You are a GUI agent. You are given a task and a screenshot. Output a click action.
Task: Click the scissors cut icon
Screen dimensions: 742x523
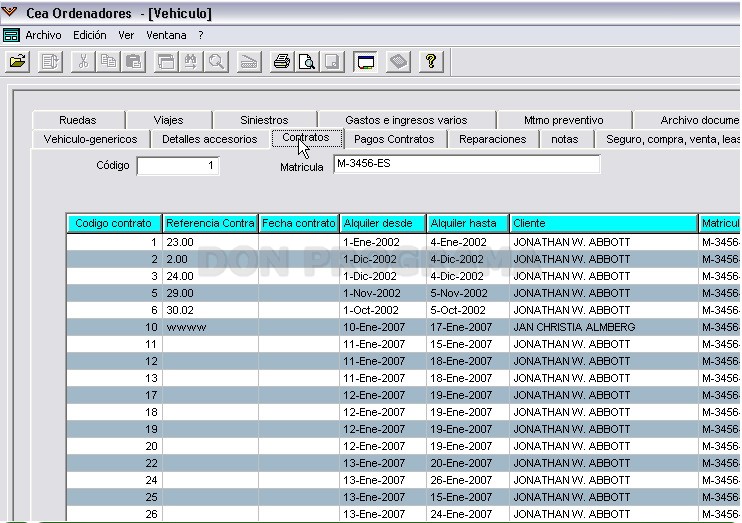(83, 62)
